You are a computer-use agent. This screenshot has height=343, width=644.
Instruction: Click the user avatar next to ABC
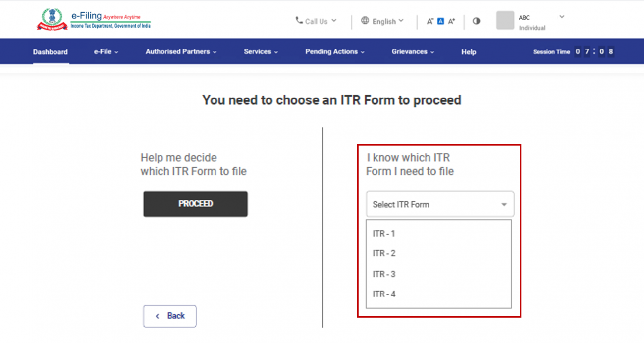coord(505,20)
